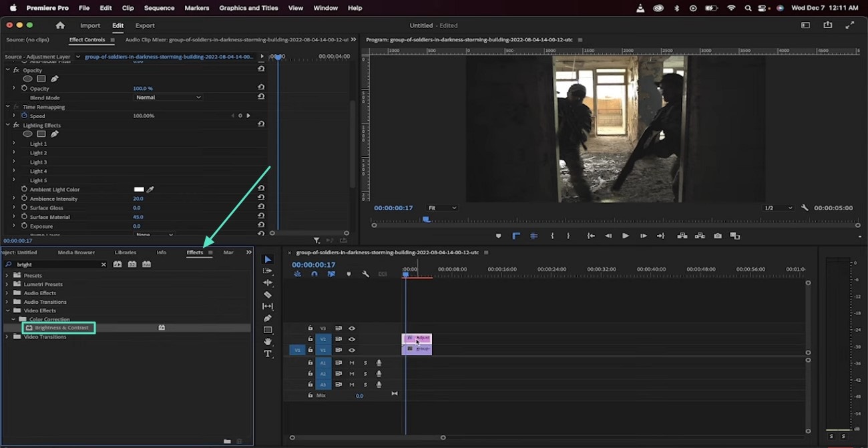The image size is (868, 448).
Task: Select the Slip tool
Action: pos(268,306)
